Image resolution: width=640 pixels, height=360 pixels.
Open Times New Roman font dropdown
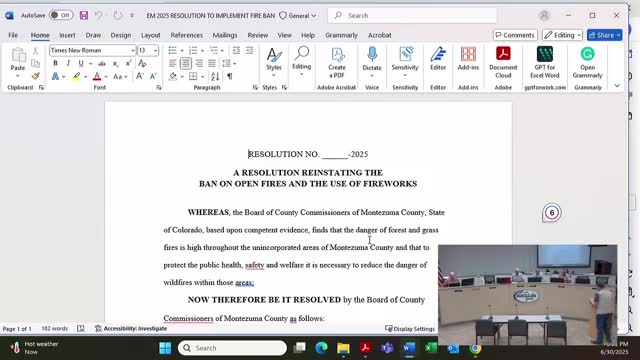[133, 51]
